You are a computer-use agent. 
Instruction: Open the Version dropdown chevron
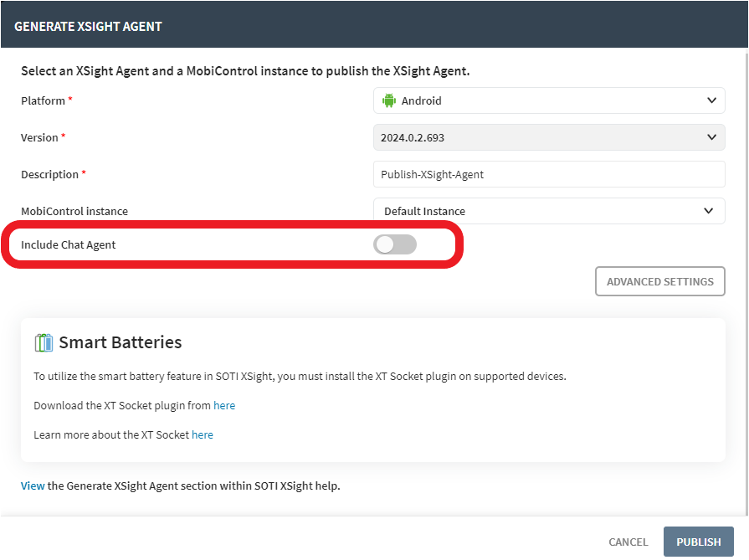click(x=711, y=137)
